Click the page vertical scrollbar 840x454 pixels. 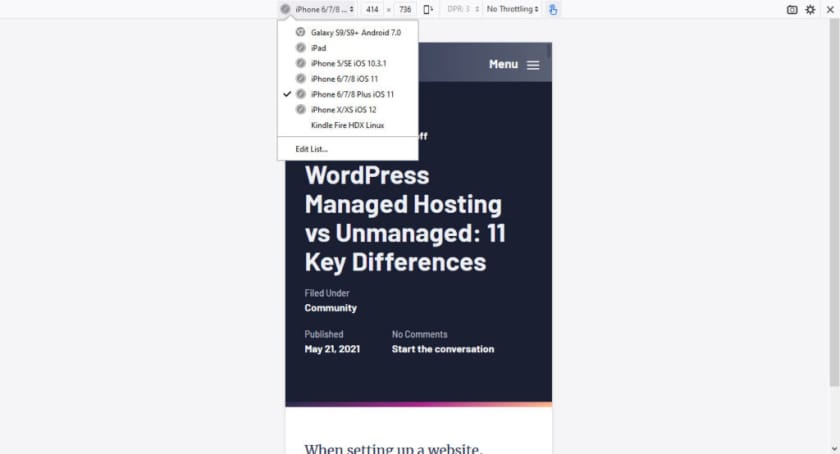[834, 201]
